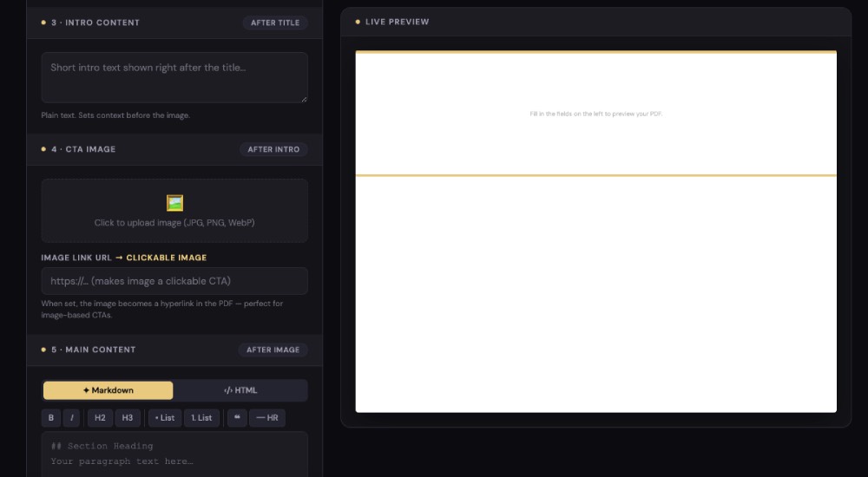Click the After Image badge
The height and width of the screenshot is (477, 868).
(x=273, y=350)
